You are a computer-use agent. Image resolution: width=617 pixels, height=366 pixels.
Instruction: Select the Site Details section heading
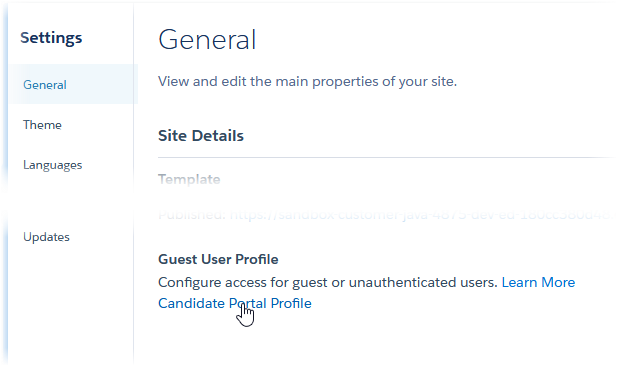(201, 136)
